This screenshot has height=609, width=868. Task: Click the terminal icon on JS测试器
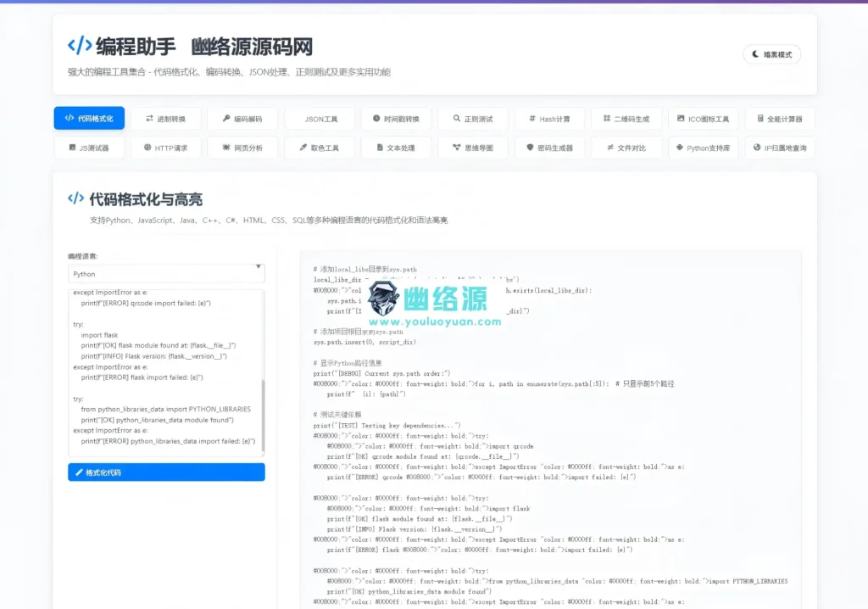[72, 148]
